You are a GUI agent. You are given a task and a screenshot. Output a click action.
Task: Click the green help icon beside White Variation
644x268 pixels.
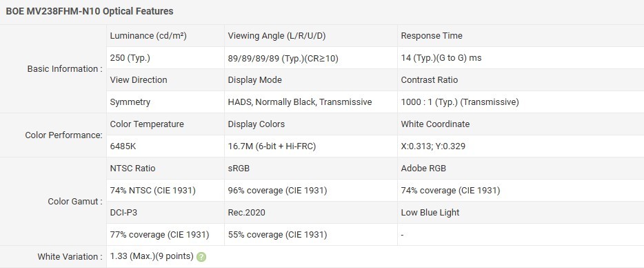point(201,257)
